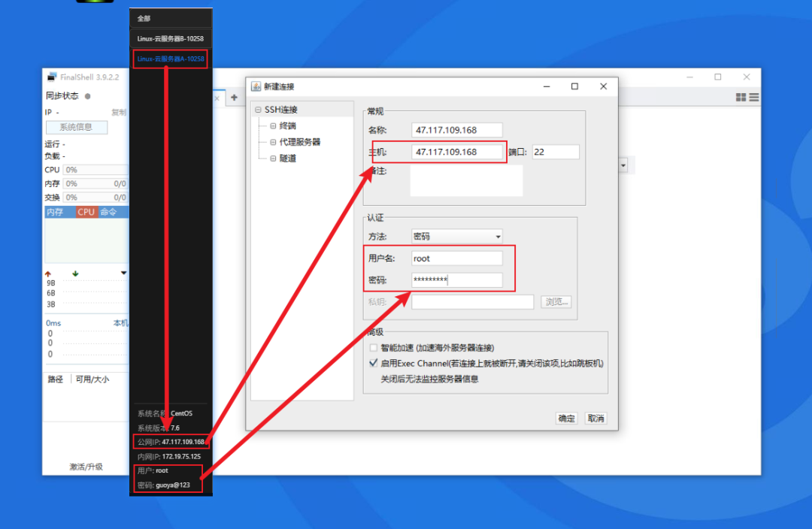Click the 用户名 input field
This screenshot has width=812, height=529.
(x=457, y=258)
